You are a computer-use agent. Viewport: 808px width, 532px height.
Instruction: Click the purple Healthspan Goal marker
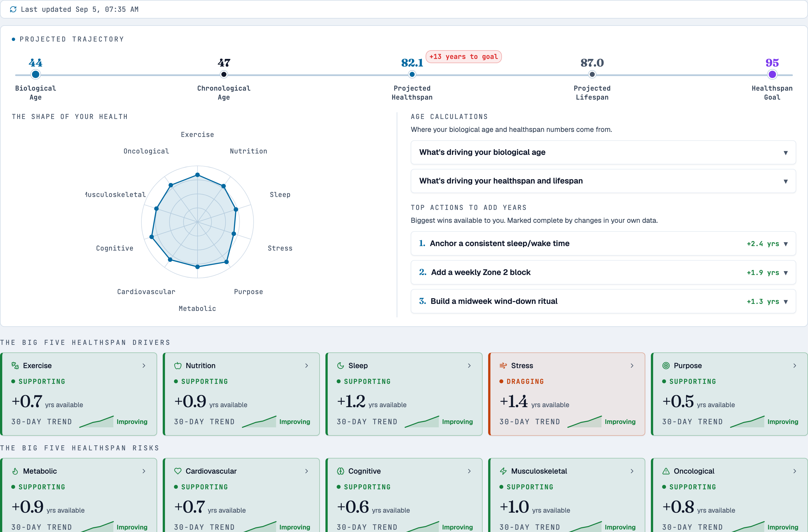pos(772,74)
